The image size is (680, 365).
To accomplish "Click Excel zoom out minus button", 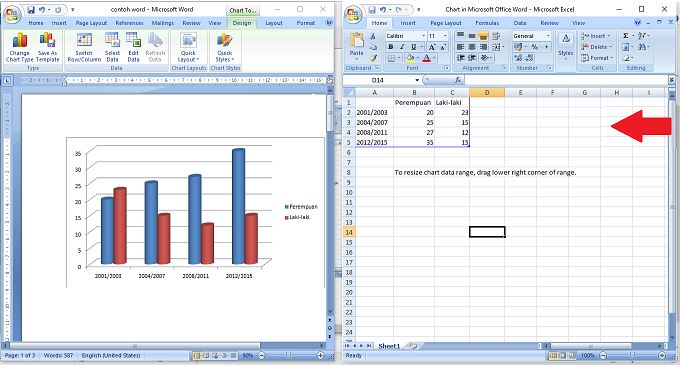I will (x=603, y=355).
